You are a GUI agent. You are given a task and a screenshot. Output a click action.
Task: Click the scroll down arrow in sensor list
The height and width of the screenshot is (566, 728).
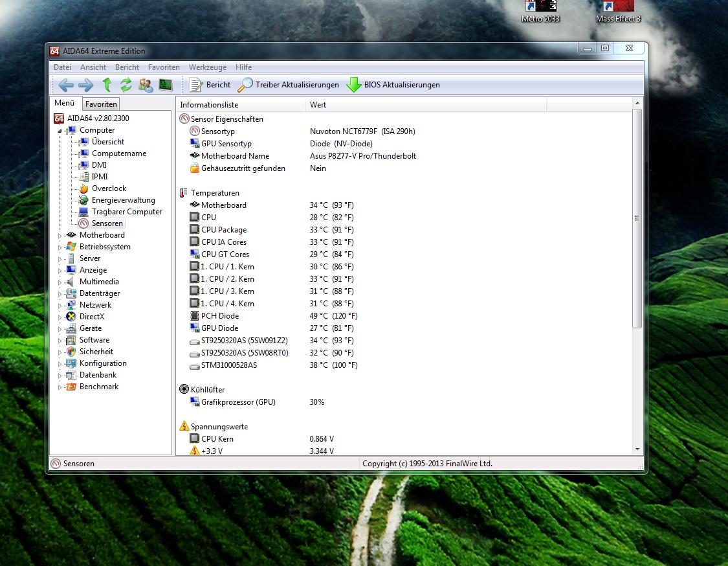coord(637,449)
